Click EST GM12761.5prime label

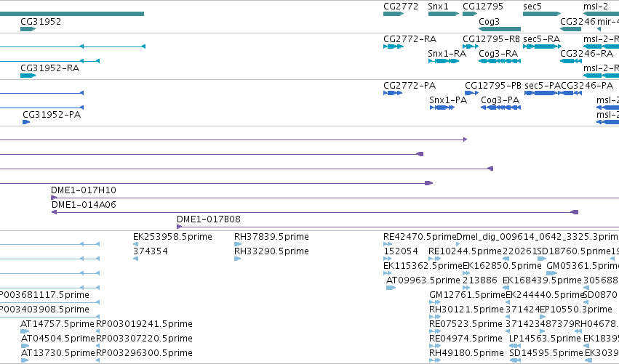click(x=468, y=295)
